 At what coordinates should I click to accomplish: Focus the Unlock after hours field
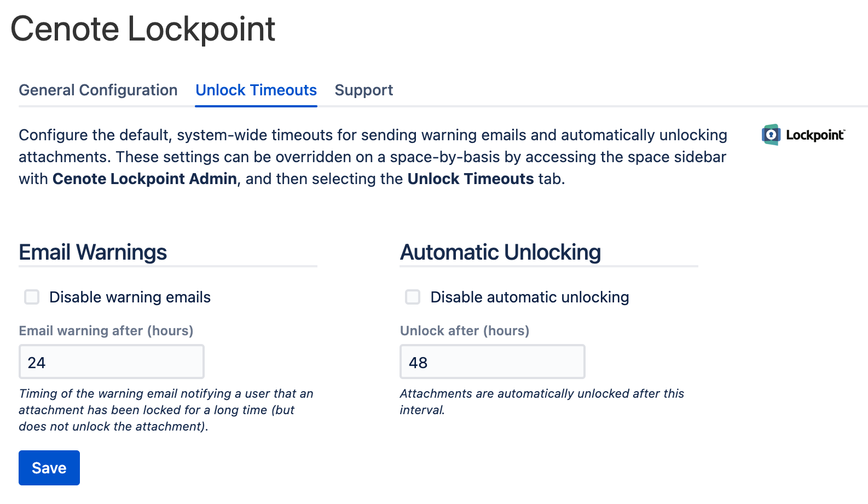[493, 362]
